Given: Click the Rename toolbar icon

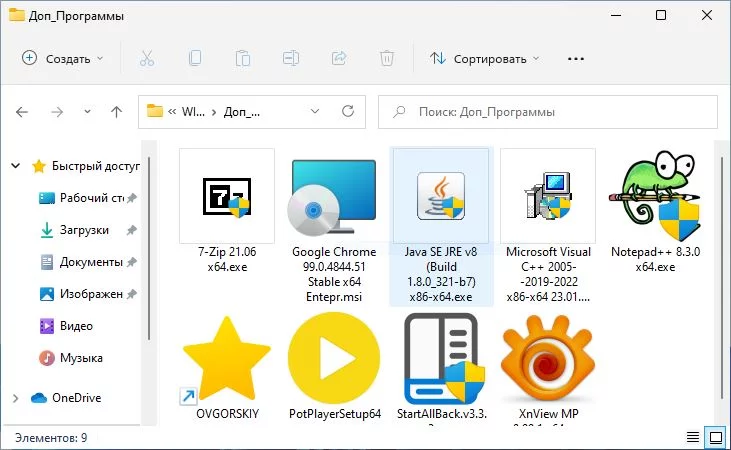Looking at the screenshot, I should point(291,58).
